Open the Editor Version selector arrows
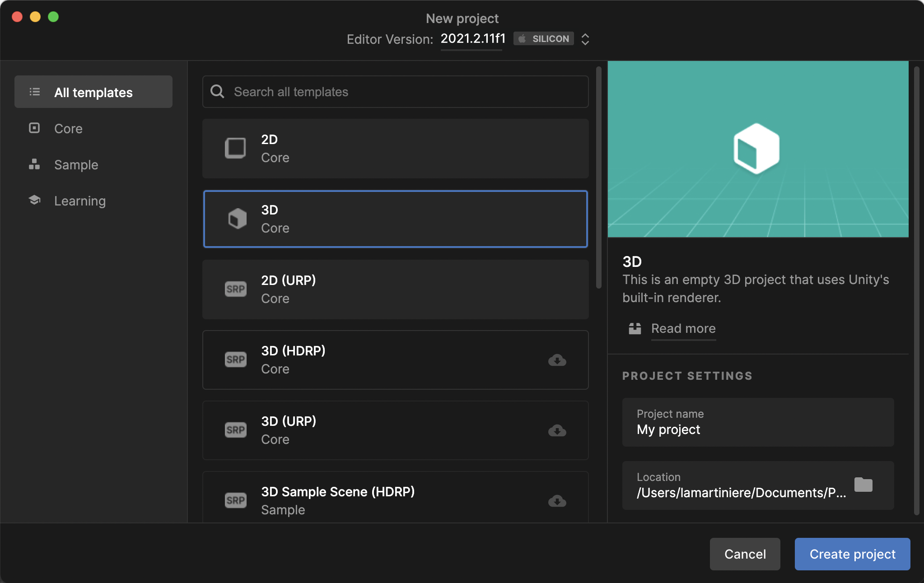924x583 pixels. pyautogui.click(x=585, y=39)
